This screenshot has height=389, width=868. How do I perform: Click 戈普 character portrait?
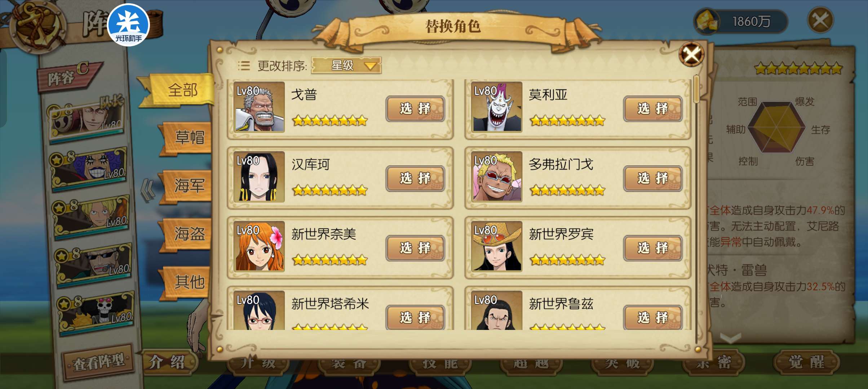point(259,107)
